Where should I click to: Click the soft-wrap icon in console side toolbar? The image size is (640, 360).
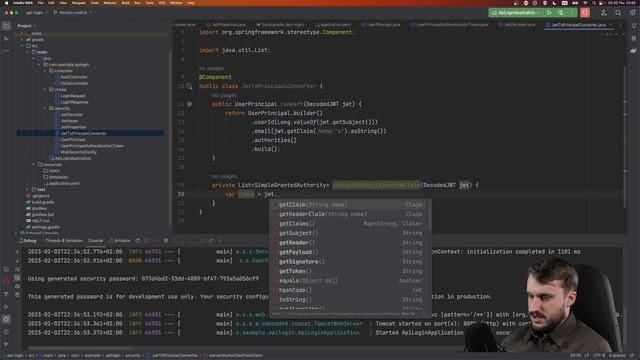[x=17, y=269]
